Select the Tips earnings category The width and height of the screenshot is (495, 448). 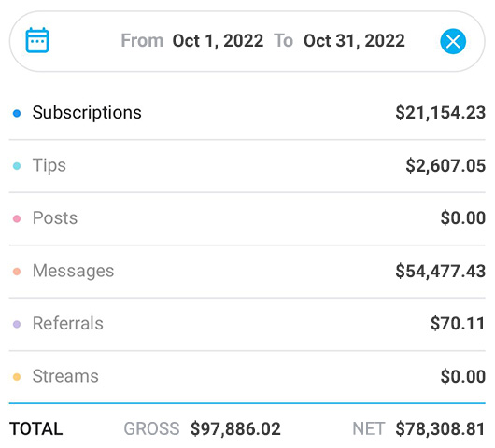coord(49,165)
